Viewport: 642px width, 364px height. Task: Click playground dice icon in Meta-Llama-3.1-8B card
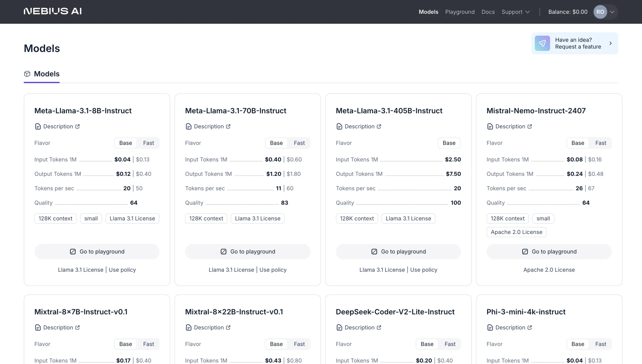pos(73,252)
